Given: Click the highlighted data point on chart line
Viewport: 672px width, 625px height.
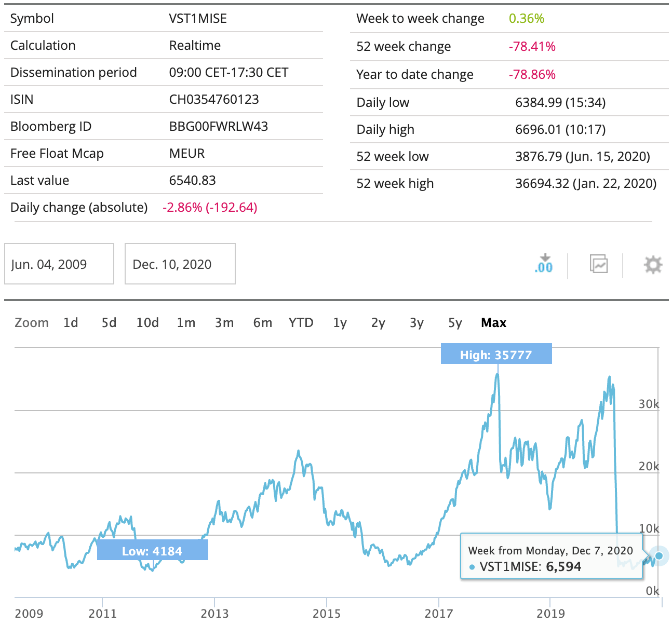Looking at the screenshot, I should click(x=659, y=556).
